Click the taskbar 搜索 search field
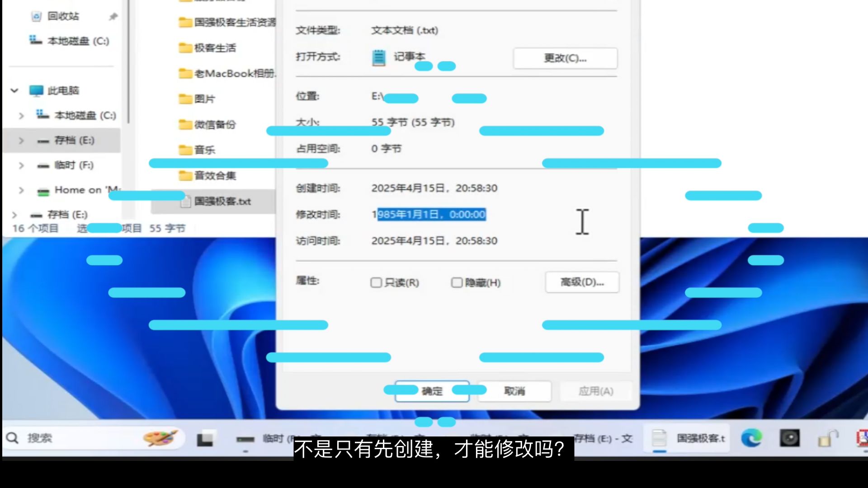 93,438
